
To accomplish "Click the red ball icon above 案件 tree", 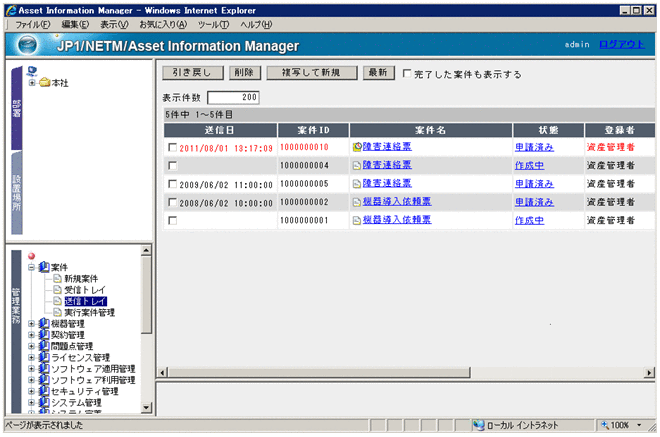I will 32,256.
